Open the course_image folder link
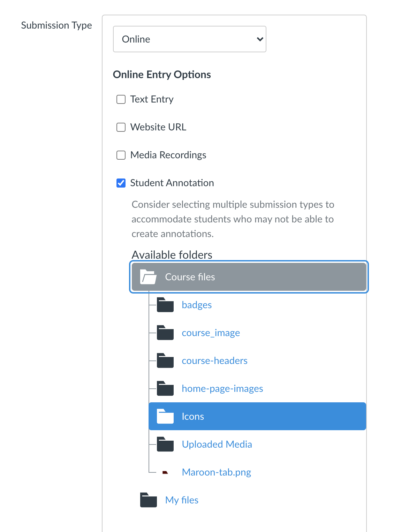Screen dimensions: 401x532 click(x=211, y=333)
